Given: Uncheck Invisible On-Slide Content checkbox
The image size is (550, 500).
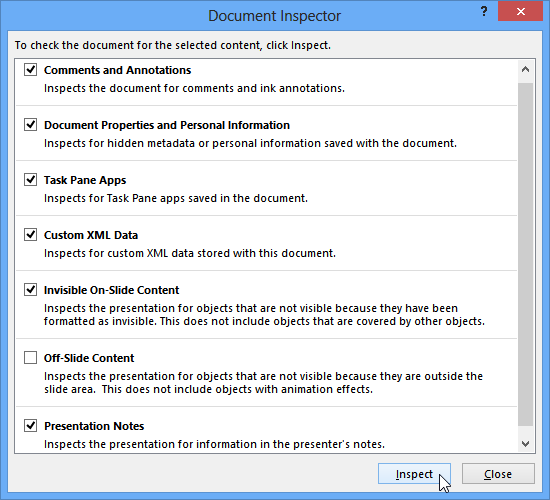Looking at the screenshot, I should click(x=31, y=289).
